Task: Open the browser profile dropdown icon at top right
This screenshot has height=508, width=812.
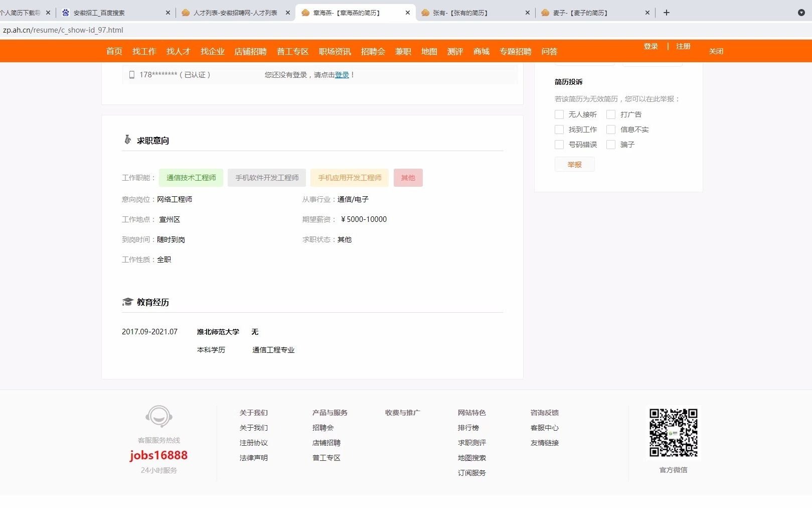Action: click(x=801, y=13)
